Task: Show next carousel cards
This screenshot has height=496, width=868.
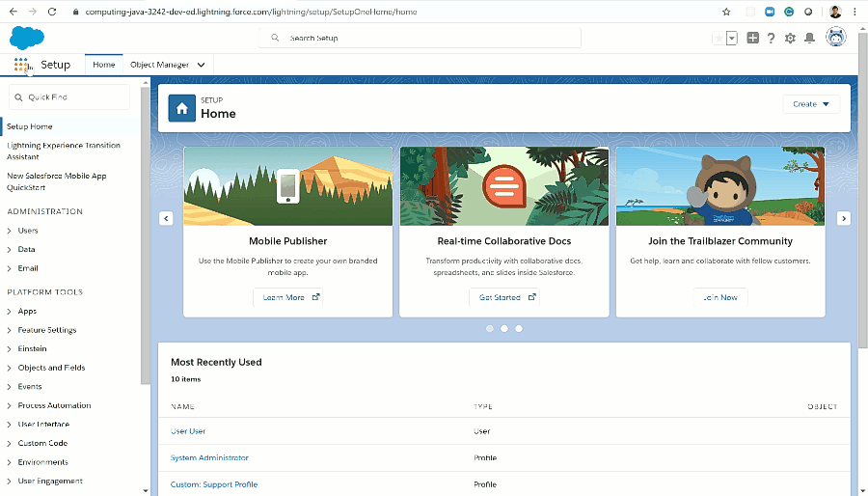Action: [844, 218]
